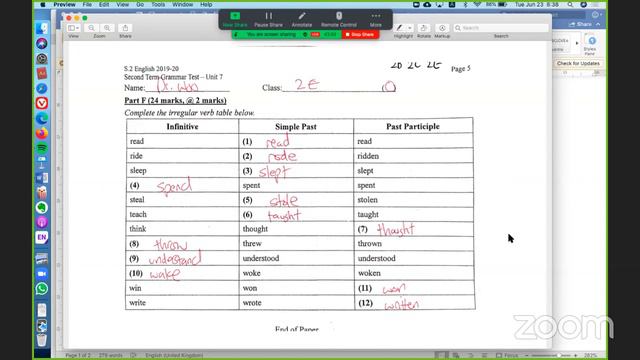This screenshot has height=360, width=640.
Task: Click the Rotate page icon
Action: pyautogui.click(x=424, y=28)
